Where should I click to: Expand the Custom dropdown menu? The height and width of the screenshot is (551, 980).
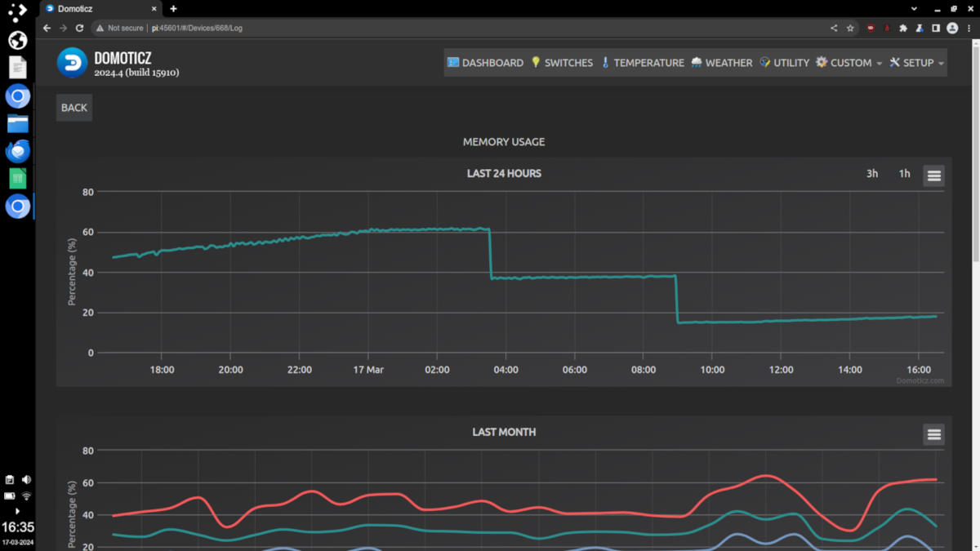[x=849, y=63]
